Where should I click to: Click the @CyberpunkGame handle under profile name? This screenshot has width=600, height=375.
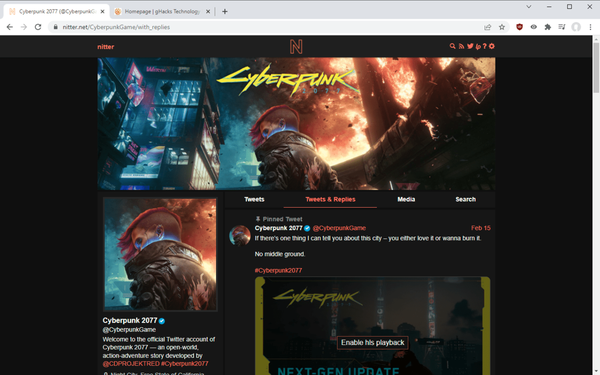click(x=129, y=330)
